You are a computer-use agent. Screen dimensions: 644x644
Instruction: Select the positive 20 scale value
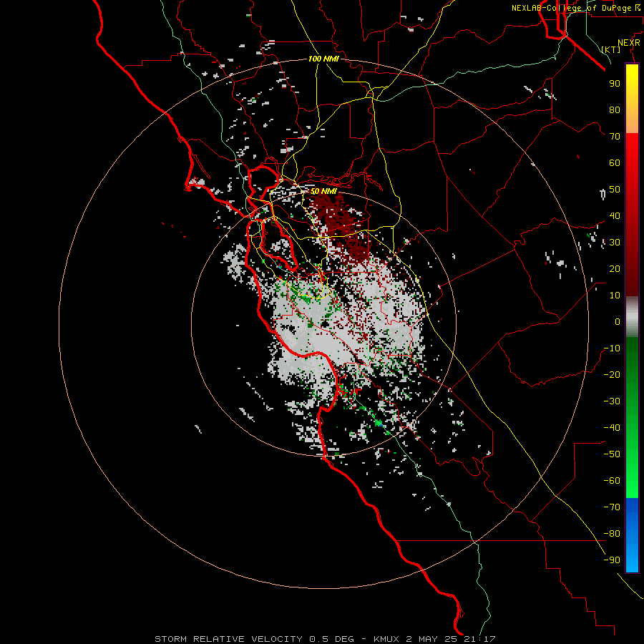point(615,268)
